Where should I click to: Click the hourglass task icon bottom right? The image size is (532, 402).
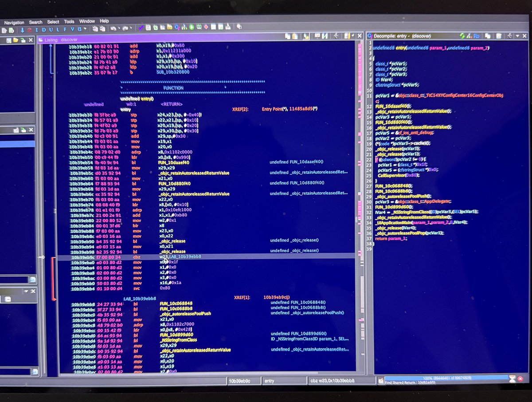513,379
